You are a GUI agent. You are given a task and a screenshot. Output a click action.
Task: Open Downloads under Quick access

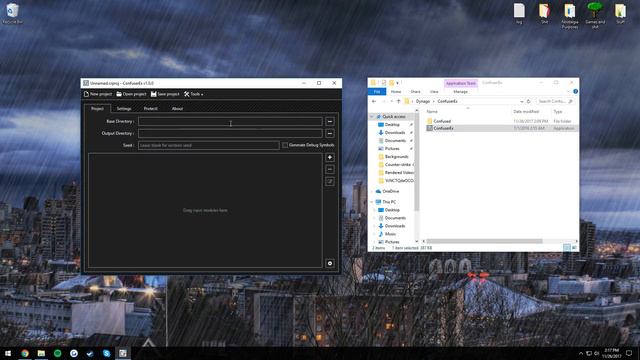[395, 133]
